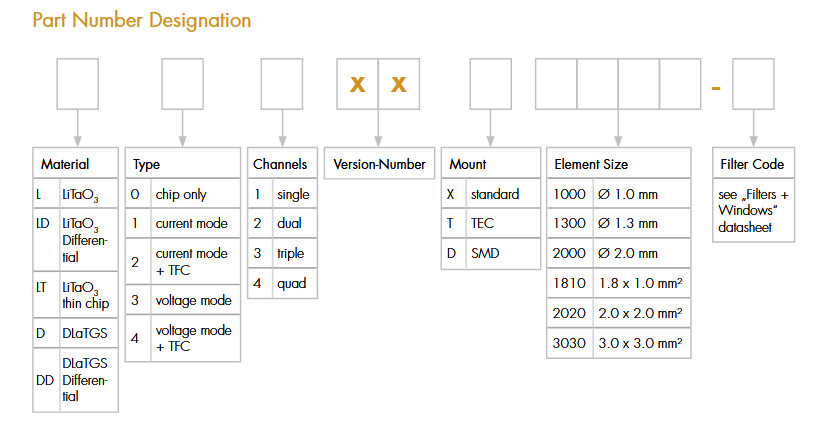The image size is (816, 433).
Task: Select the 'chip only' type row
Action: pos(181,194)
